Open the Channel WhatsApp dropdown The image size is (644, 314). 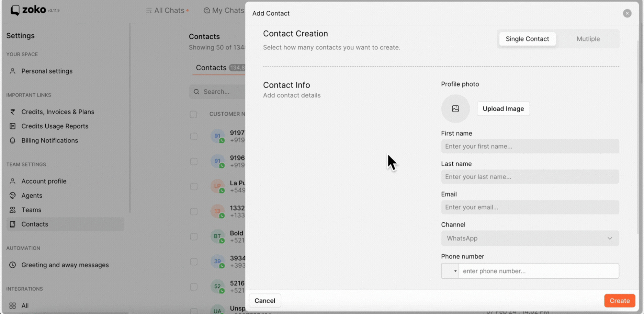pos(530,238)
